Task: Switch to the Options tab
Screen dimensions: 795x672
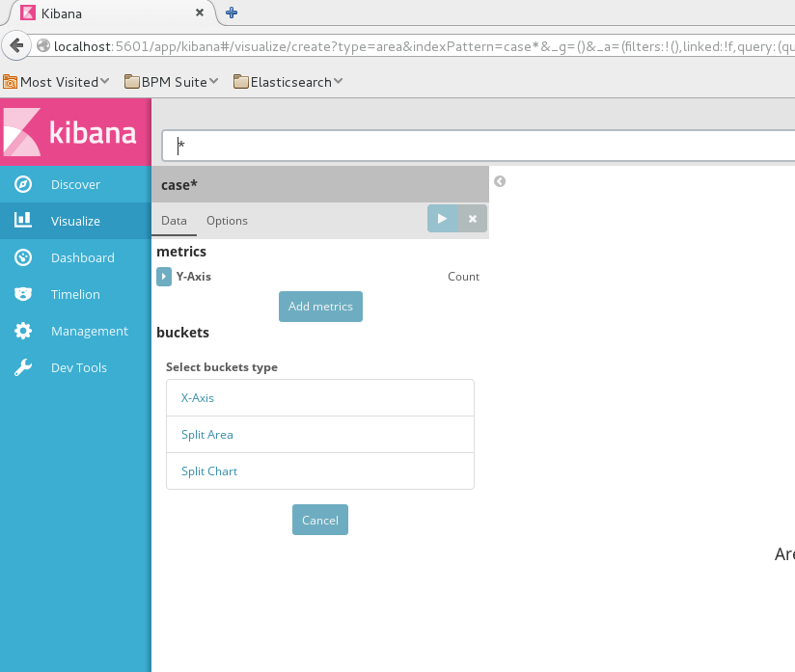Action: [x=227, y=221]
